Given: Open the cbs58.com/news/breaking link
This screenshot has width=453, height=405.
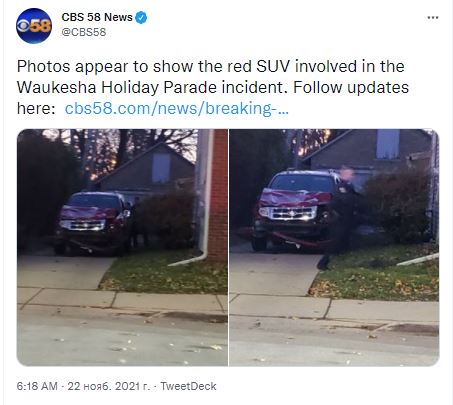Looking at the screenshot, I should [x=177, y=108].
